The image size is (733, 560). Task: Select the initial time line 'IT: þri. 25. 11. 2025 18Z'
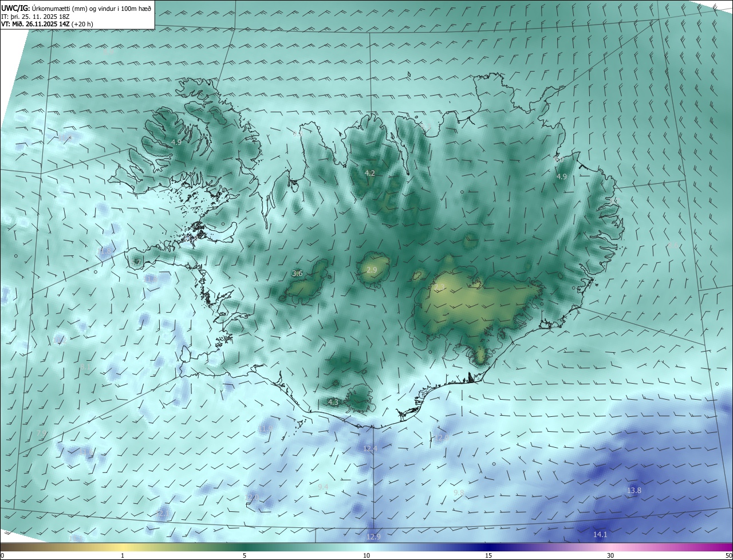coord(34,17)
